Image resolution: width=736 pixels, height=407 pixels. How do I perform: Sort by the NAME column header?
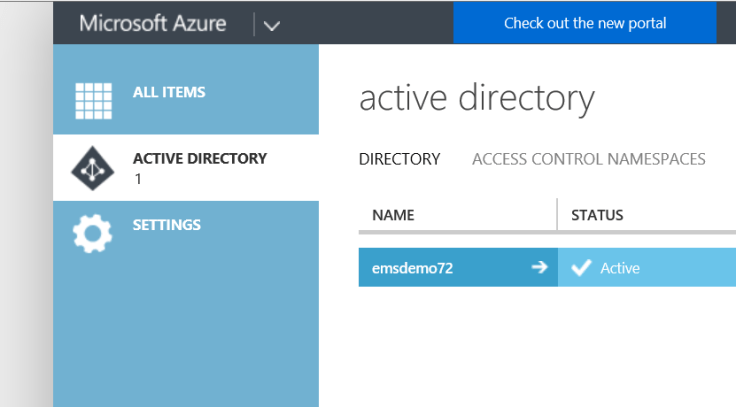393,215
